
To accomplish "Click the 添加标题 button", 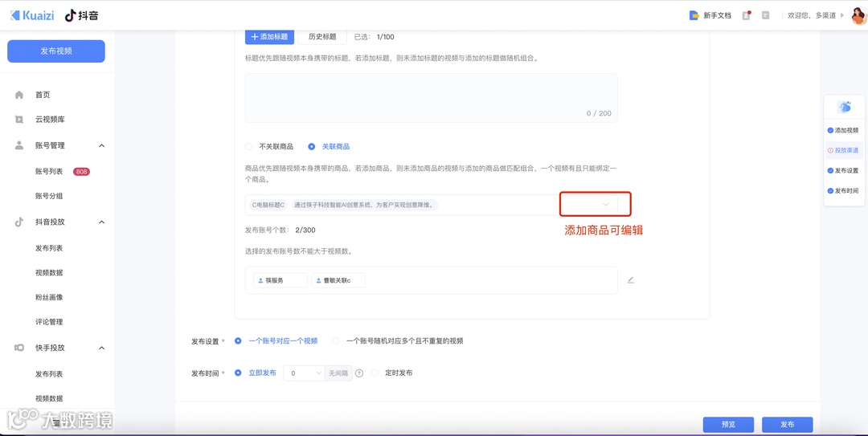I will [x=269, y=36].
